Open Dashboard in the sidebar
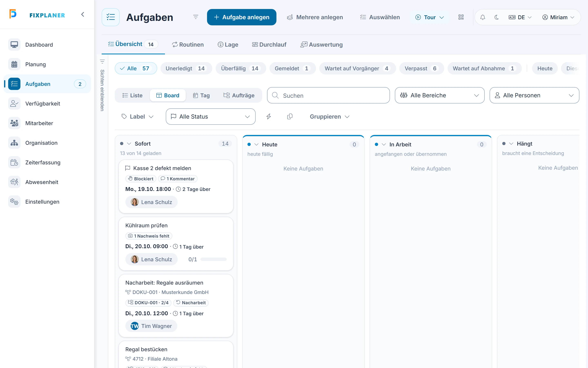The width and height of the screenshot is (588, 368). pos(47,45)
